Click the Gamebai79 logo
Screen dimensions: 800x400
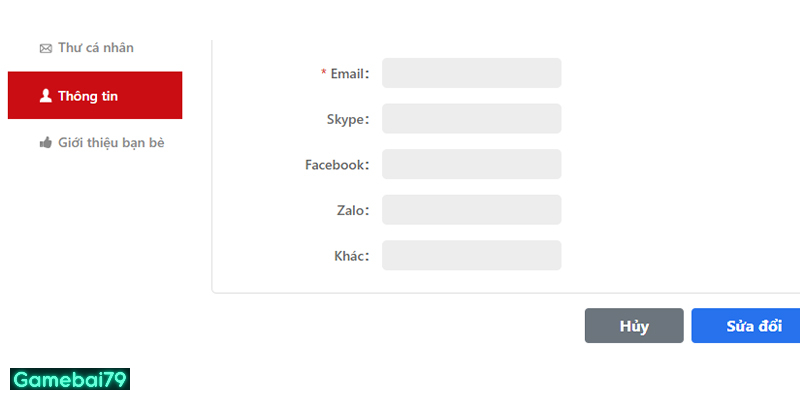tap(70, 379)
